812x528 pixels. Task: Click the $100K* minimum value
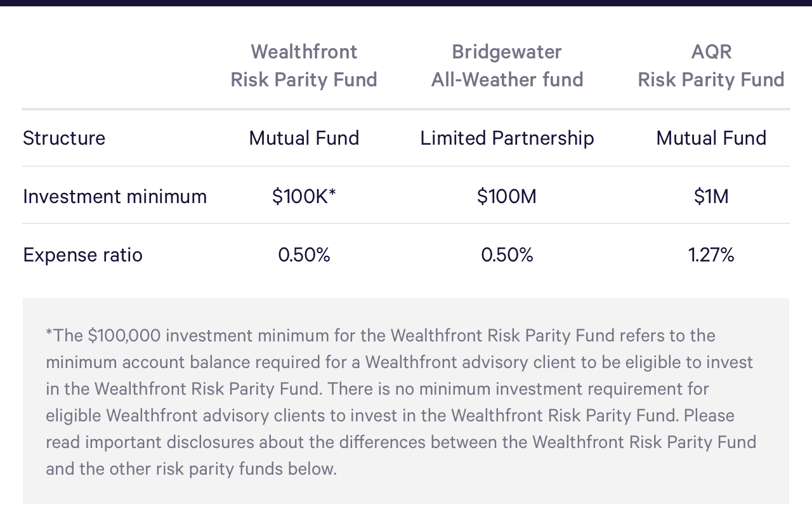tap(304, 196)
